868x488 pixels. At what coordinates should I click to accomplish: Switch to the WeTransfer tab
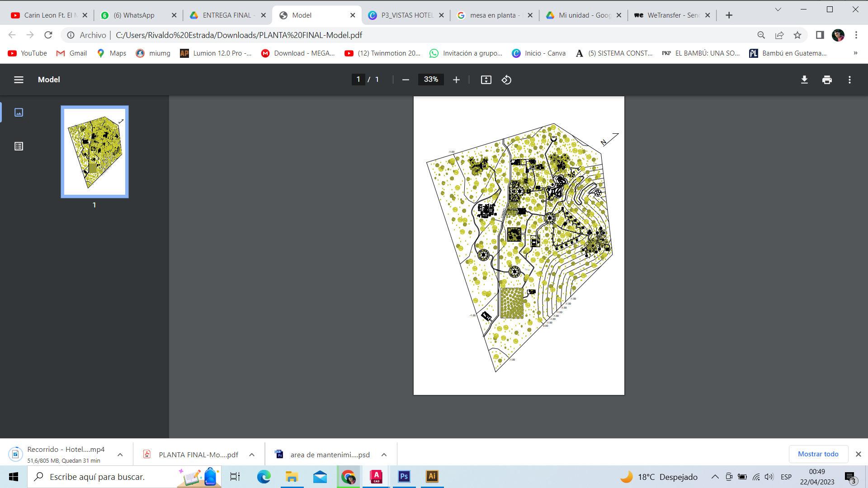[x=672, y=15]
